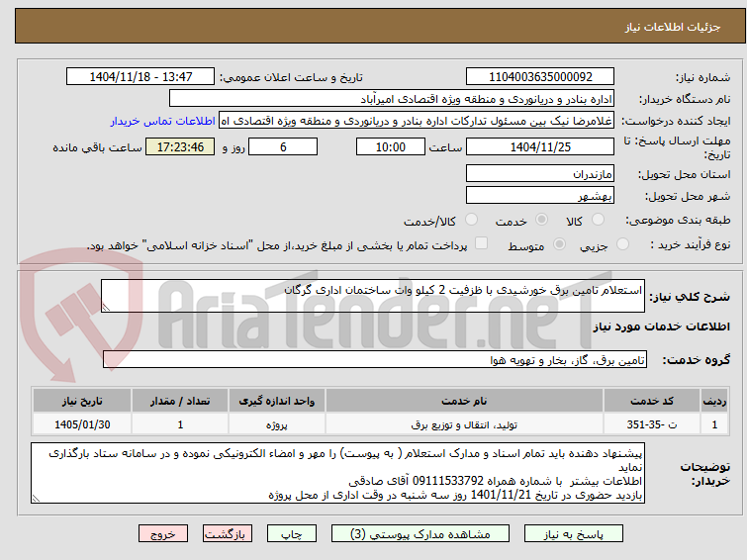Viewport: 747px width, 560px height.
Task: Click the unit cell پروژه
Action: pyautogui.click(x=277, y=424)
